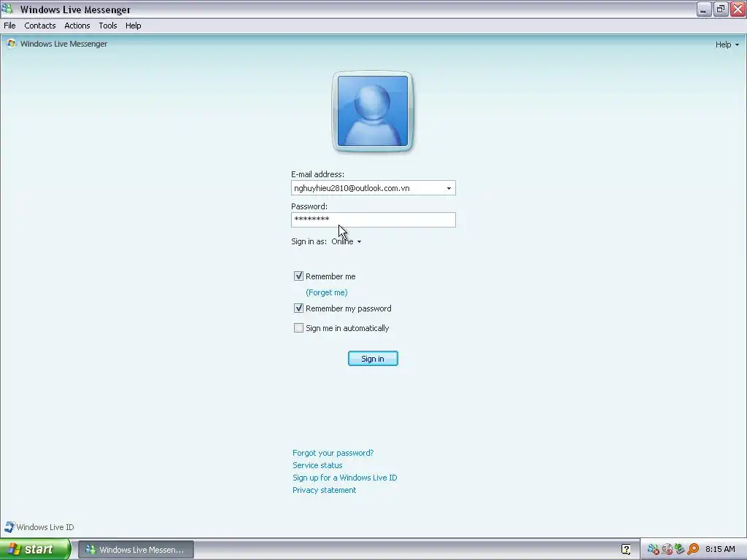Viewport: 747px width, 560px height.
Task: Minimize the Messenger window
Action: (x=704, y=9)
